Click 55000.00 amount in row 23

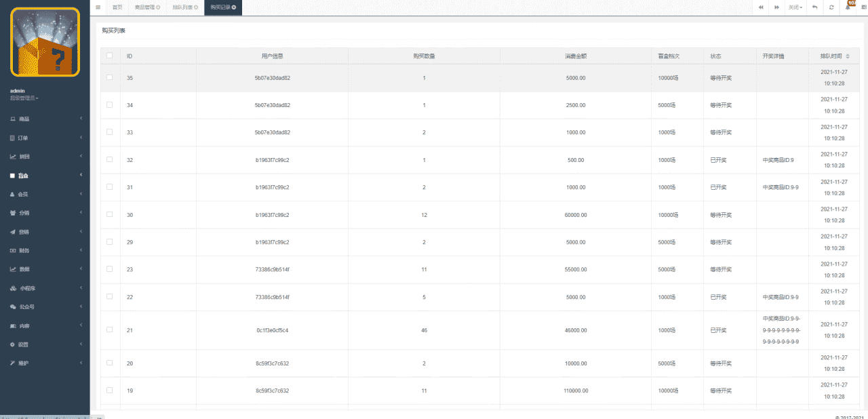point(576,269)
